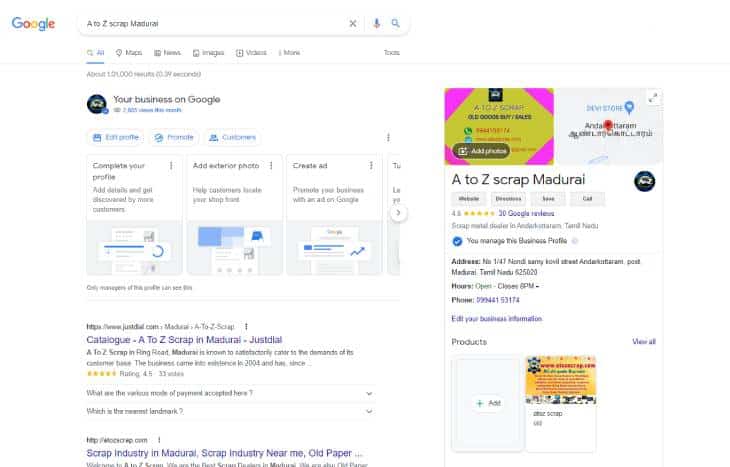Open the Google reviews link

526,213
